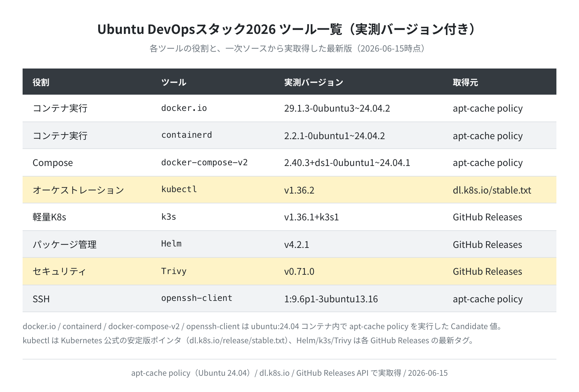The height and width of the screenshot is (392, 579).
Task: Select the 'docker-compose-v2' tool cell
Action: (204, 162)
